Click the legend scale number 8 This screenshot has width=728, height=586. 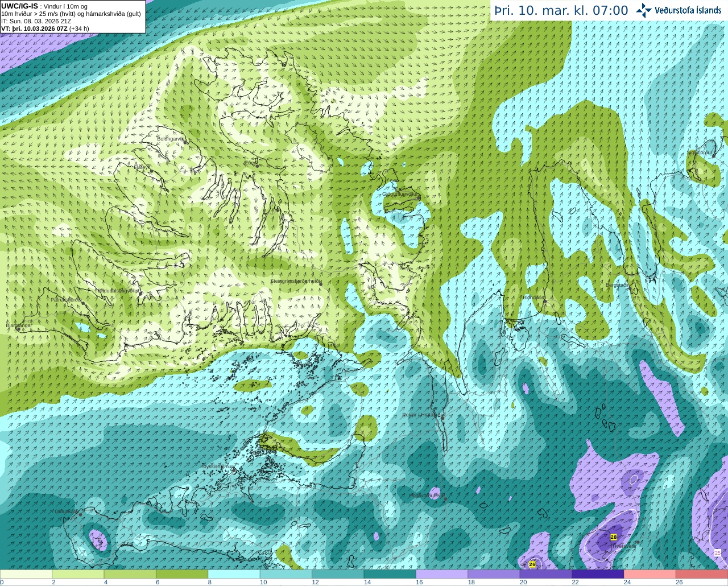tap(209, 582)
